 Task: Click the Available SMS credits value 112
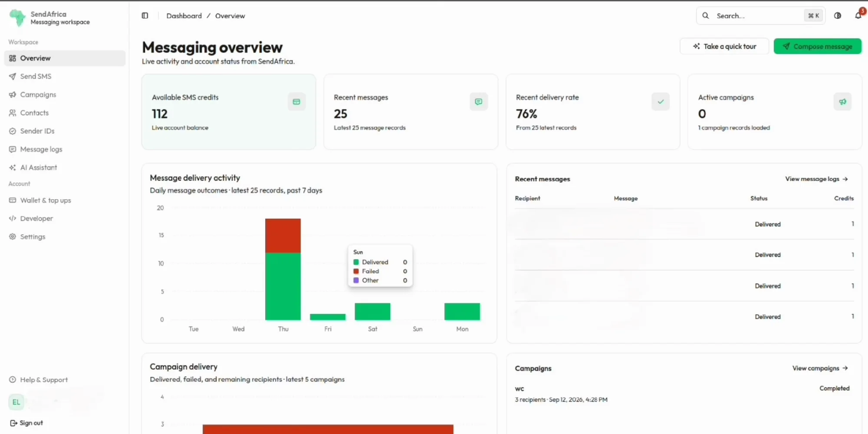click(x=159, y=114)
